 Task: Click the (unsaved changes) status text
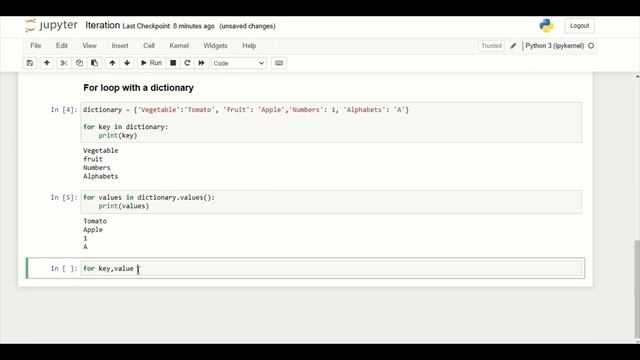[247, 26]
